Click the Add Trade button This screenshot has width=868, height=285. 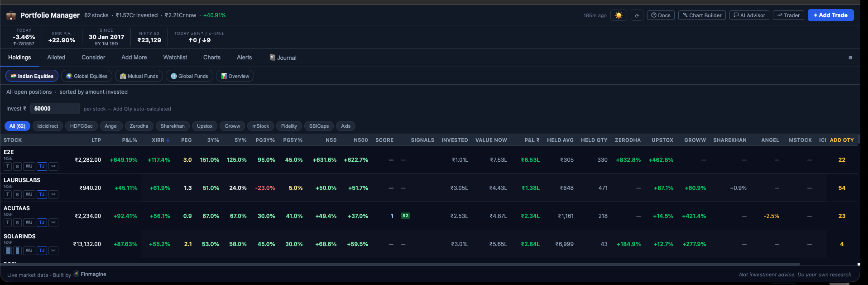click(x=830, y=15)
